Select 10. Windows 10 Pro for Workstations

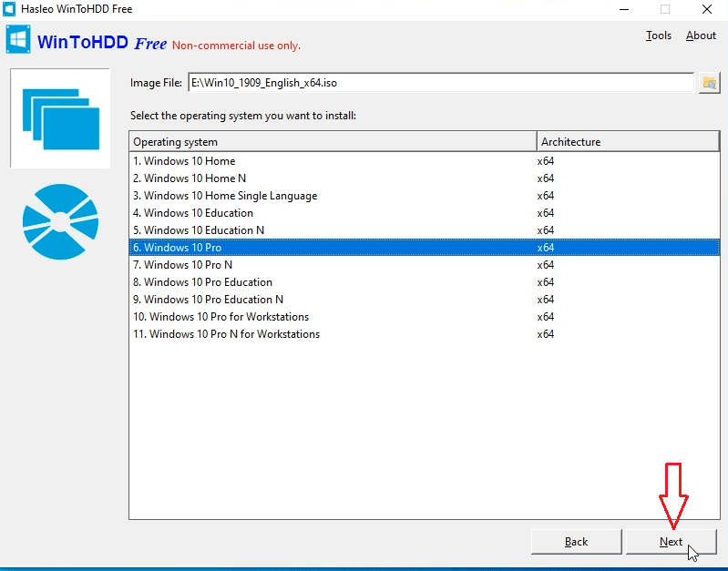(425, 317)
